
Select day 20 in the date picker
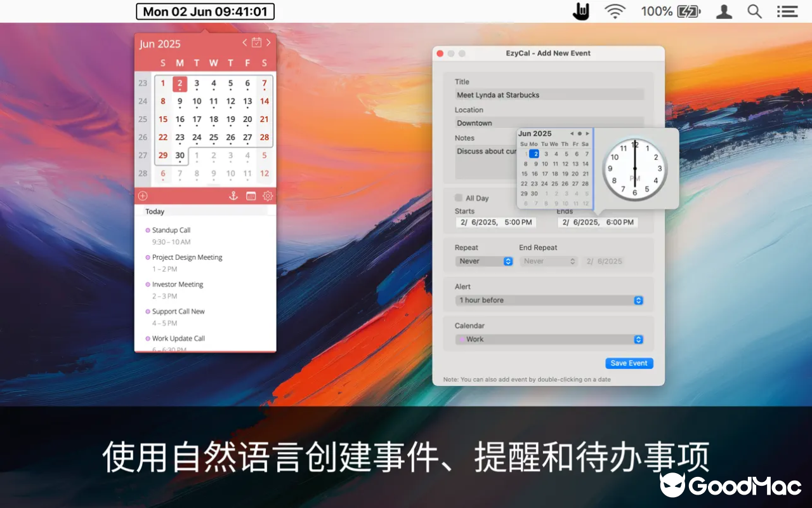(x=575, y=173)
